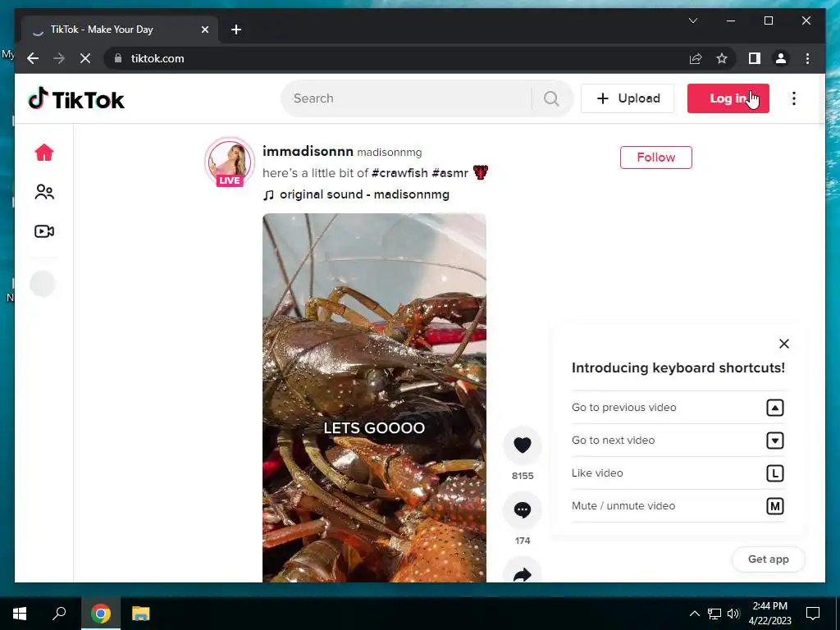Open the immadisonnn username link
This screenshot has width=840, height=630.
tap(308, 152)
